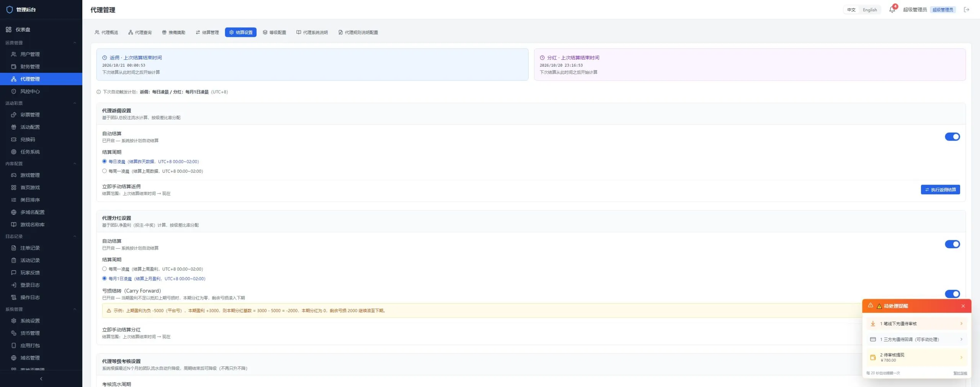Close the 待处理提醒 popup
Image resolution: width=980 pixels, height=387 pixels.
pos(963,306)
